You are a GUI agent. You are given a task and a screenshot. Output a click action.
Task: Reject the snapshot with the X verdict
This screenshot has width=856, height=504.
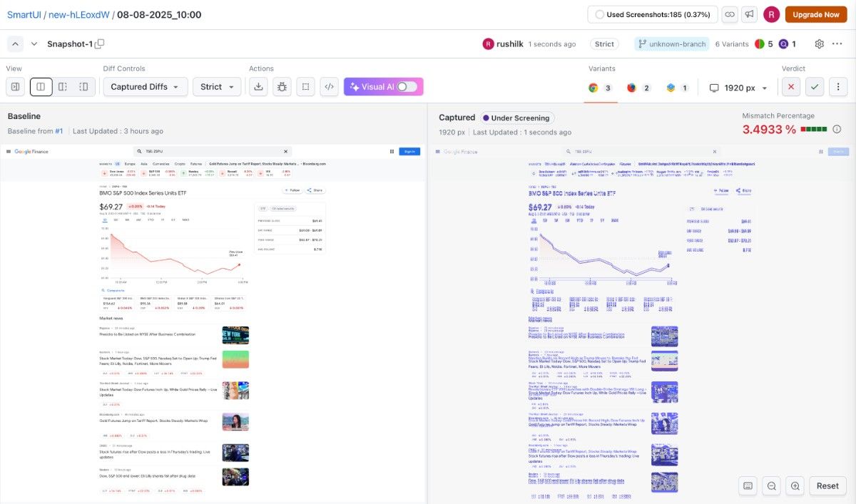pyautogui.click(x=790, y=86)
